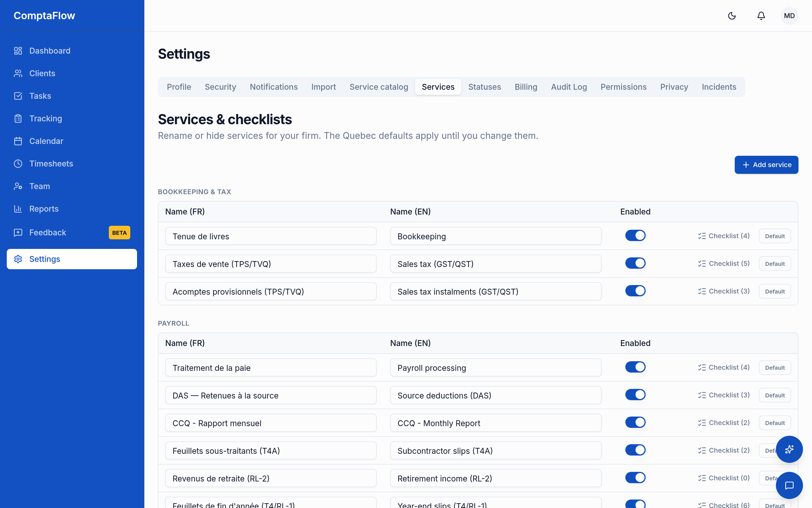The width and height of the screenshot is (812, 508).
Task: Click Default button for Payroll processing row
Action: [x=775, y=367]
